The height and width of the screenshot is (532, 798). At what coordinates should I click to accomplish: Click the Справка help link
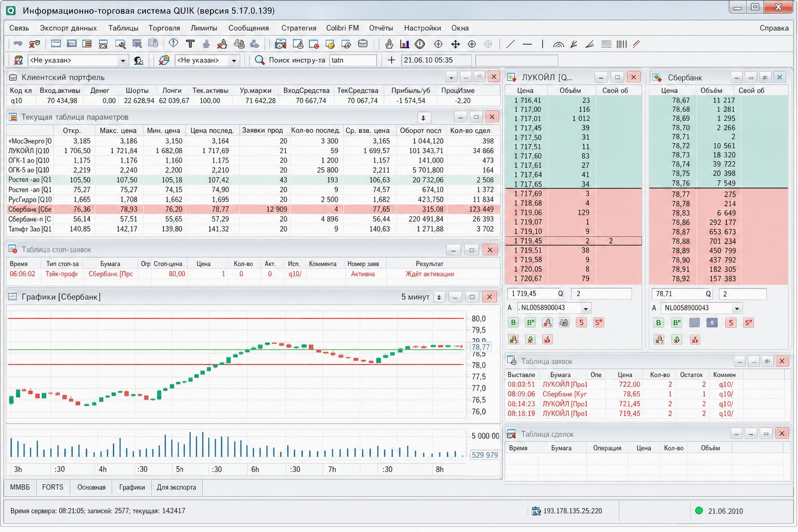pos(774,28)
